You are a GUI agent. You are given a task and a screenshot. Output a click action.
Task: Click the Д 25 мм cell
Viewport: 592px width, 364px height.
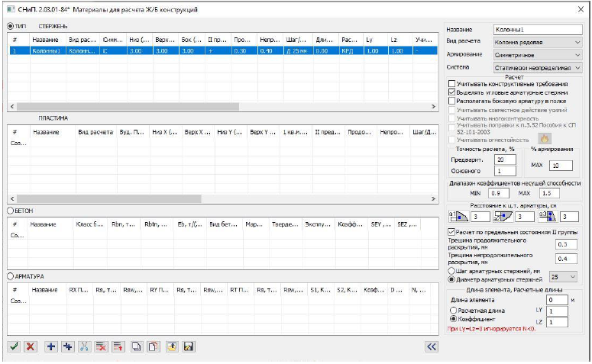298,50
